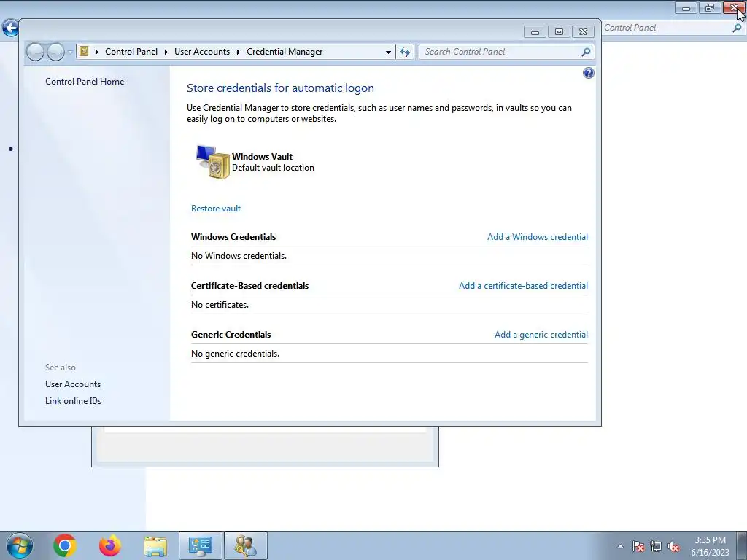Click 'No generic credentials.' text
This screenshot has height=560, width=747.
click(x=236, y=354)
